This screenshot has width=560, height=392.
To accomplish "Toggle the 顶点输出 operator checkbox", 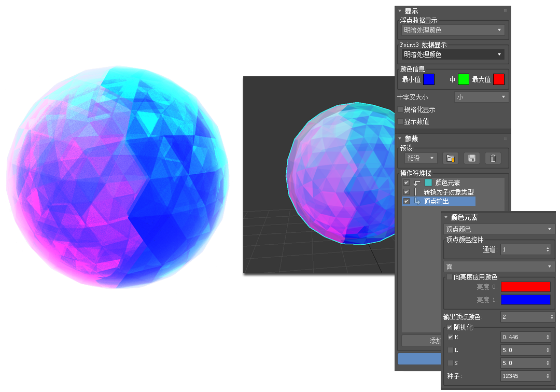I will click(x=407, y=201).
